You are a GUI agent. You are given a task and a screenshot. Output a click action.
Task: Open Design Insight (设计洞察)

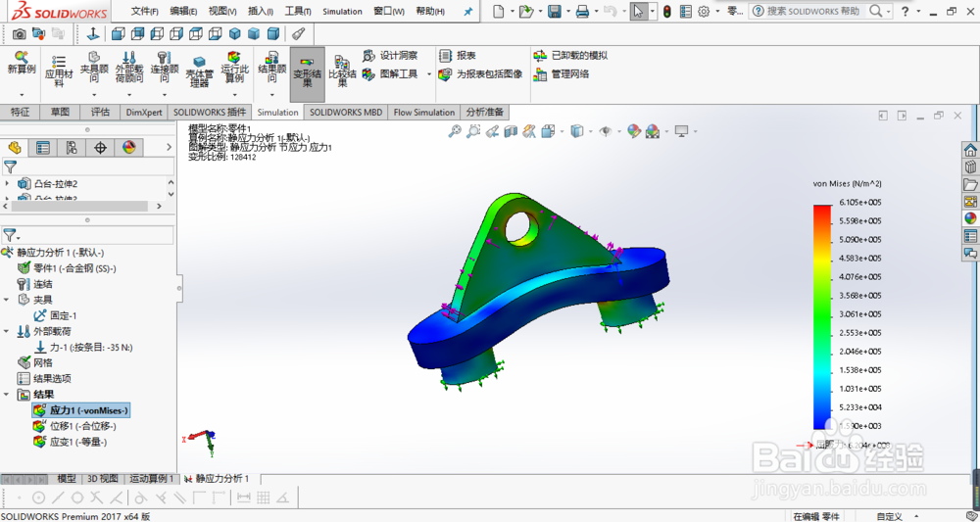click(390, 56)
